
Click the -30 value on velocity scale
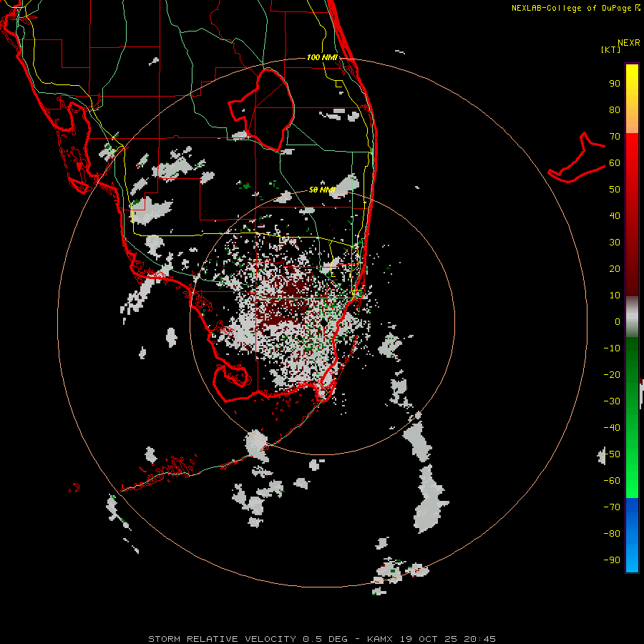point(612,401)
